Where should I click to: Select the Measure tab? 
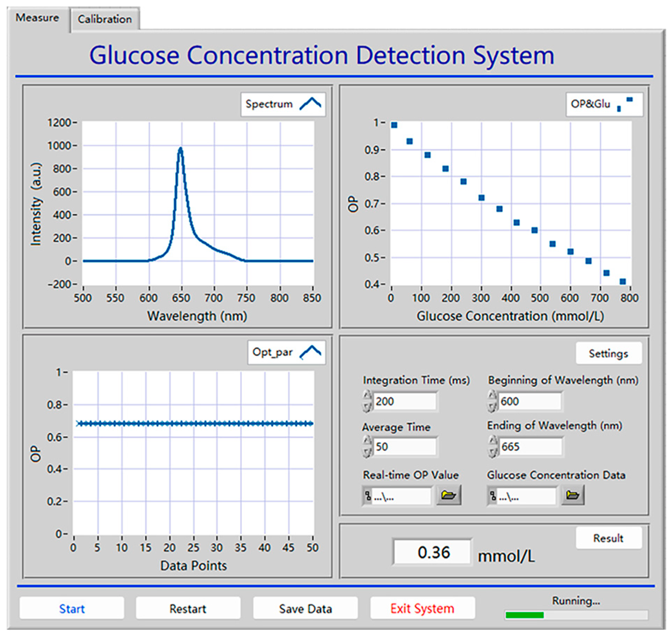tap(37, 17)
